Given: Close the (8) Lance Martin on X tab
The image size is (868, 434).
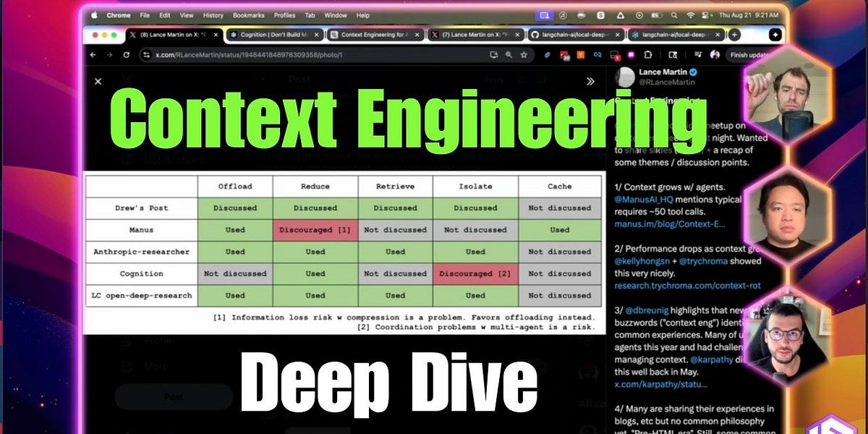Looking at the screenshot, I should coord(215,34).
